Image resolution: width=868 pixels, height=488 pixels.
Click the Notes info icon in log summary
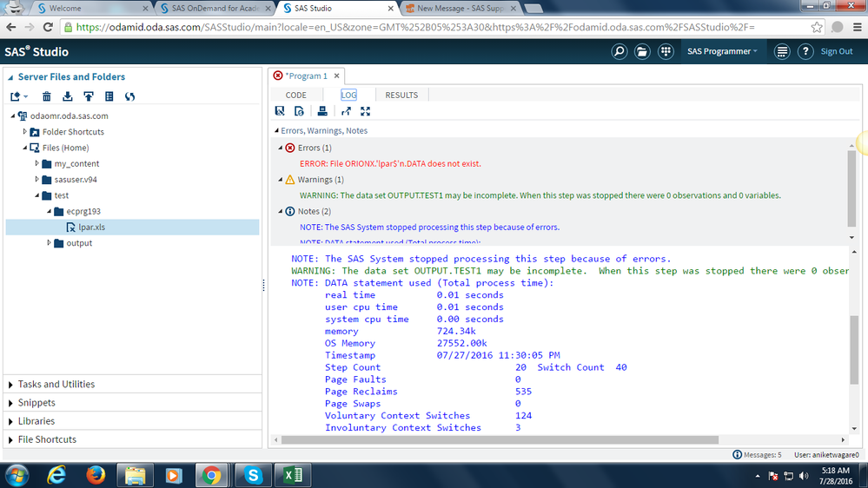point(290,211)
